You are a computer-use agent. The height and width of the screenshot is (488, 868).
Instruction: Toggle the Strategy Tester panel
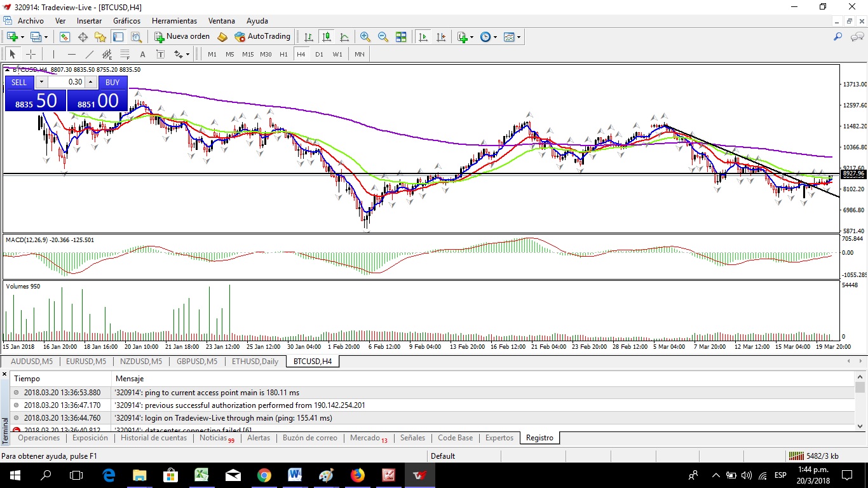pyautogui.click(x=136, y=37)
